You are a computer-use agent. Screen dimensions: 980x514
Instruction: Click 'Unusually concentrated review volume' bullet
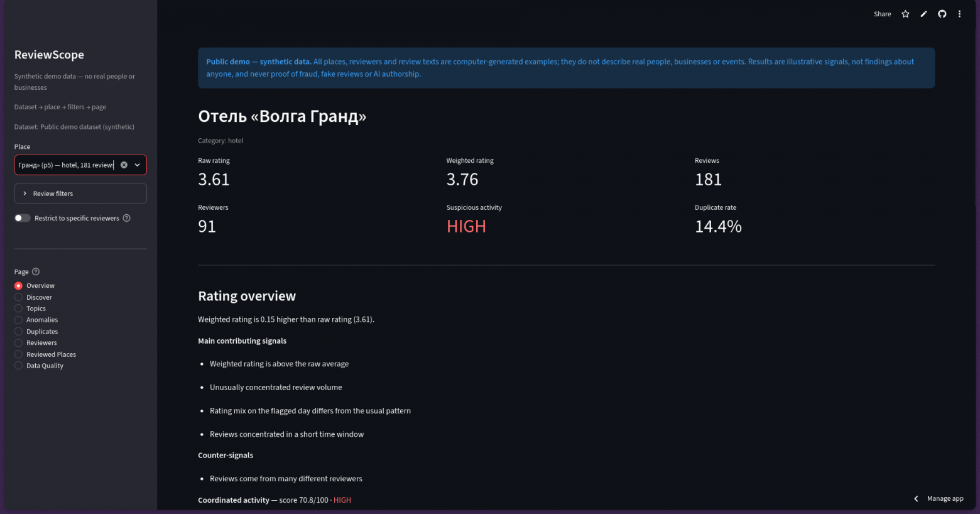click(x=276, y=387)
